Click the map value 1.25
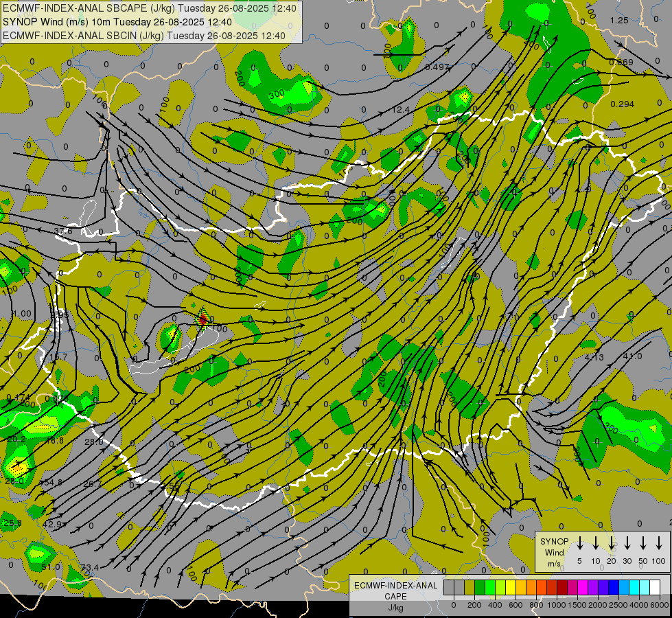Viewport: 672px width, 618px height. click(619, 20)
